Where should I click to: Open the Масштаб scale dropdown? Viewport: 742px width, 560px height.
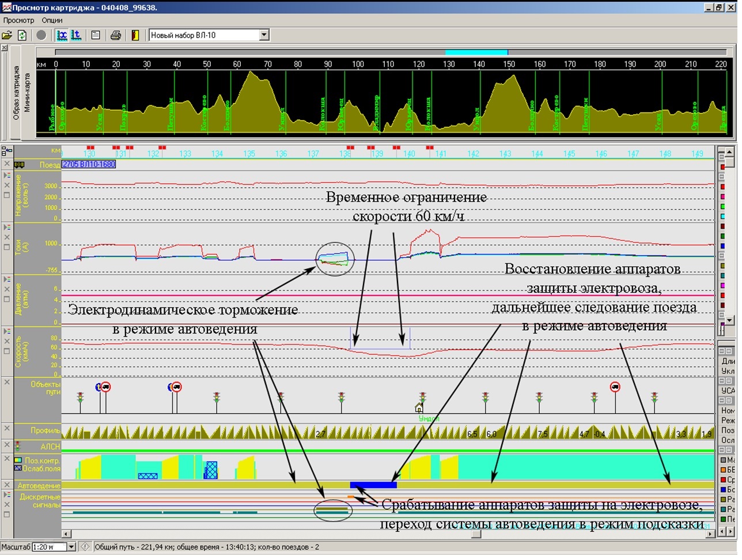(x=72, y=547)
